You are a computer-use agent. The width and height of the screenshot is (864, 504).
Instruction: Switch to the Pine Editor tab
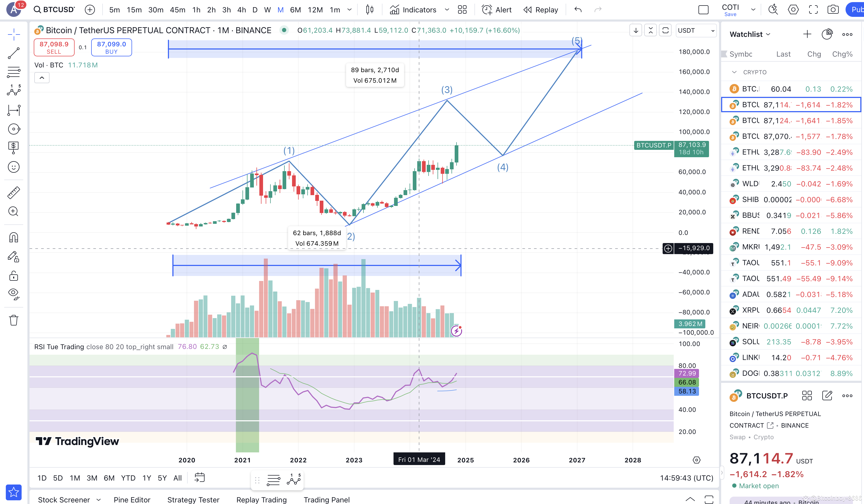[x=132, y=500]
